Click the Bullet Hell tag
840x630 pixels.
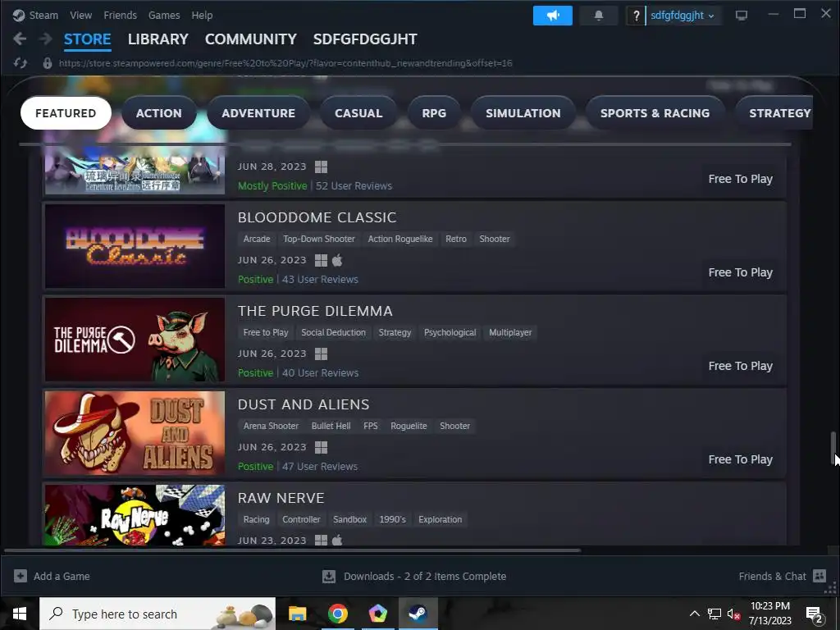(x=331, y=426)
